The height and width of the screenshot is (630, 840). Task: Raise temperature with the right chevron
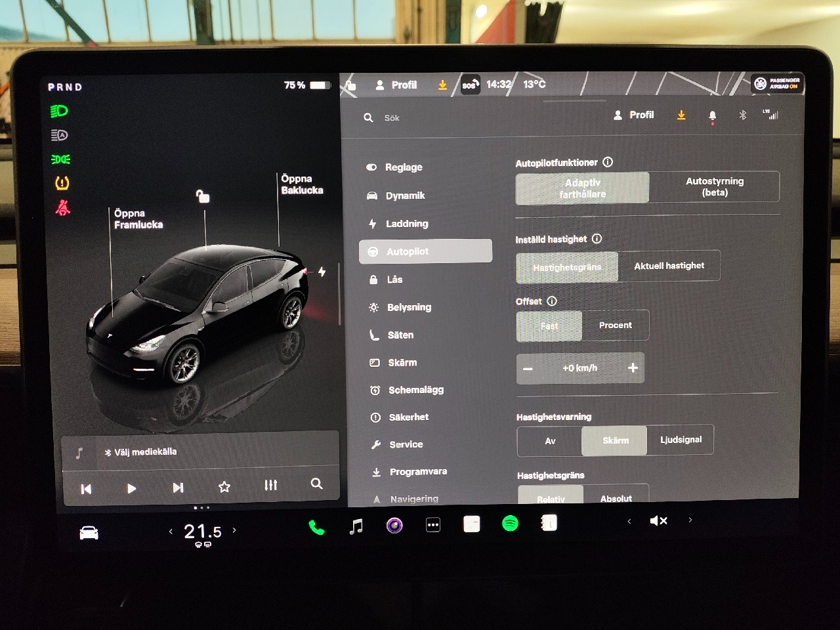(x=234, y=530)
